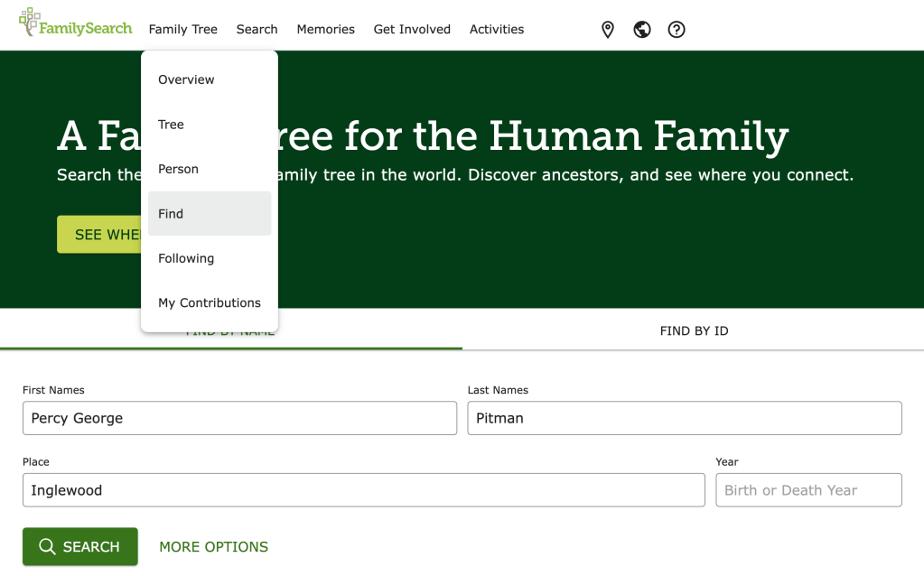The image size is (924, 576).
Task: Click the First Names input field
Action: (x=239, y=418)
